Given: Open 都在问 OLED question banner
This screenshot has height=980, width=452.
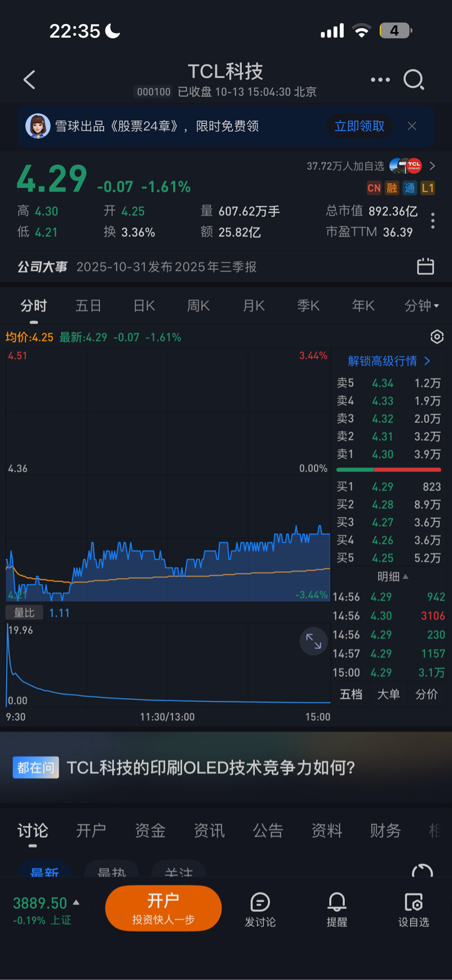Looking at the screenshot, I should 226,768.
